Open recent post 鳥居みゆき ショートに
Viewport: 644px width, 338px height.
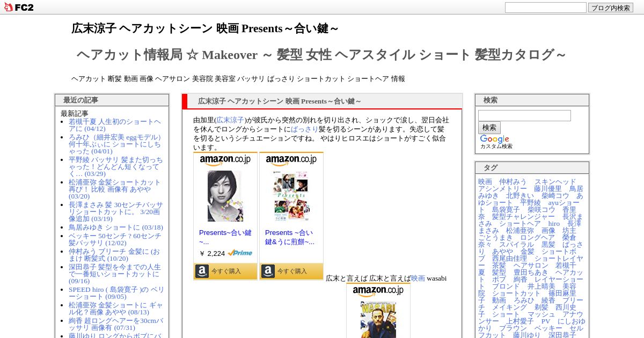tap(116, 227)
